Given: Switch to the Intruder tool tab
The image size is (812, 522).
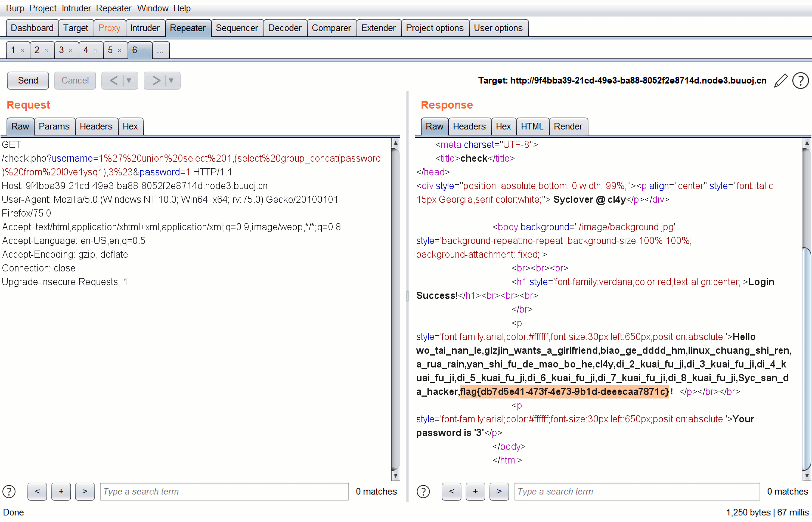Looking at the screenshot, I should [x=145, y=28].
